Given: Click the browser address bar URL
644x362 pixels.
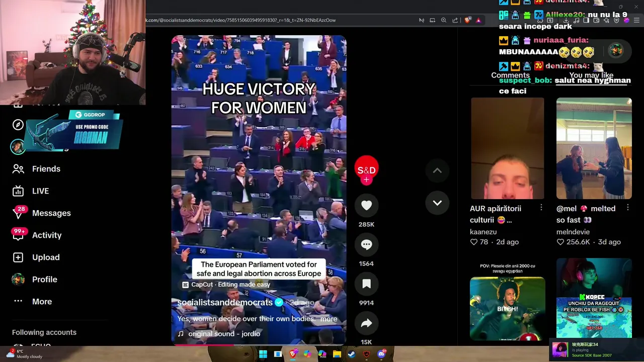Looking at the screenshot, I should point(242,20).
